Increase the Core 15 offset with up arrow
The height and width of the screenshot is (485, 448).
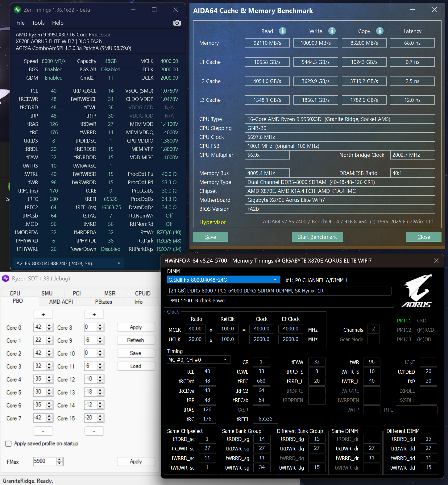(x=100, y=416)
